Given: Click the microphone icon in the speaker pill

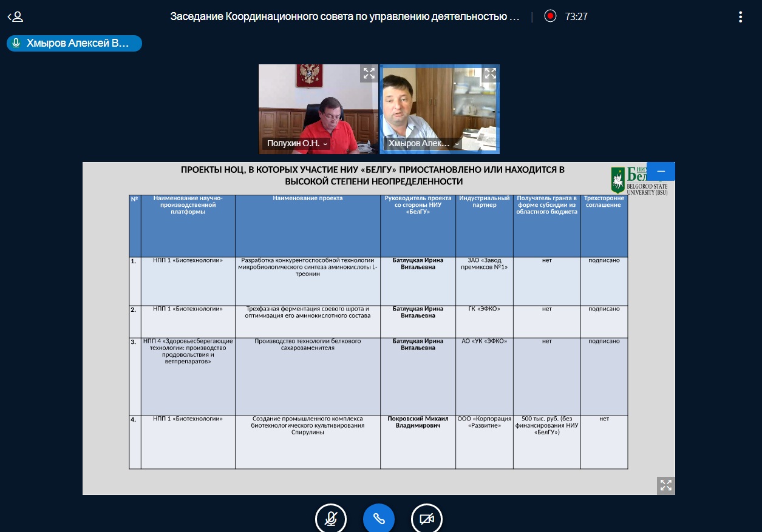Looking at the screenshot, I should (x=16, y=43).
